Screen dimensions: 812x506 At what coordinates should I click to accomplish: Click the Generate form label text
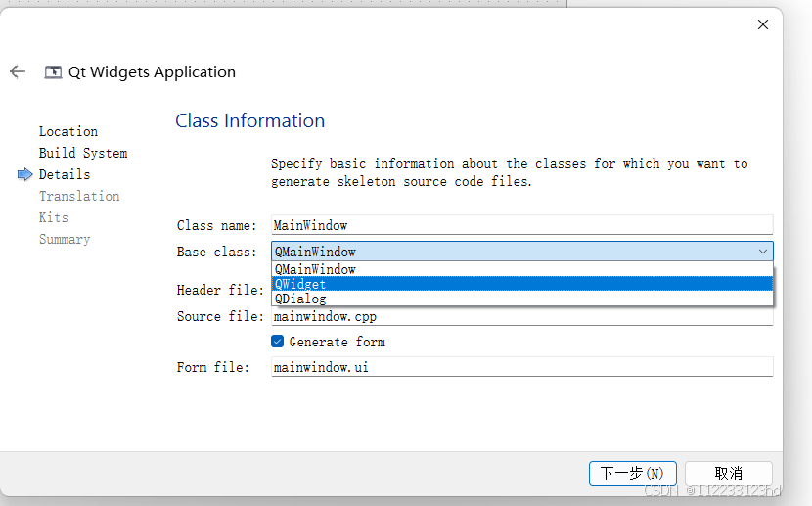(x=338, y=342)
